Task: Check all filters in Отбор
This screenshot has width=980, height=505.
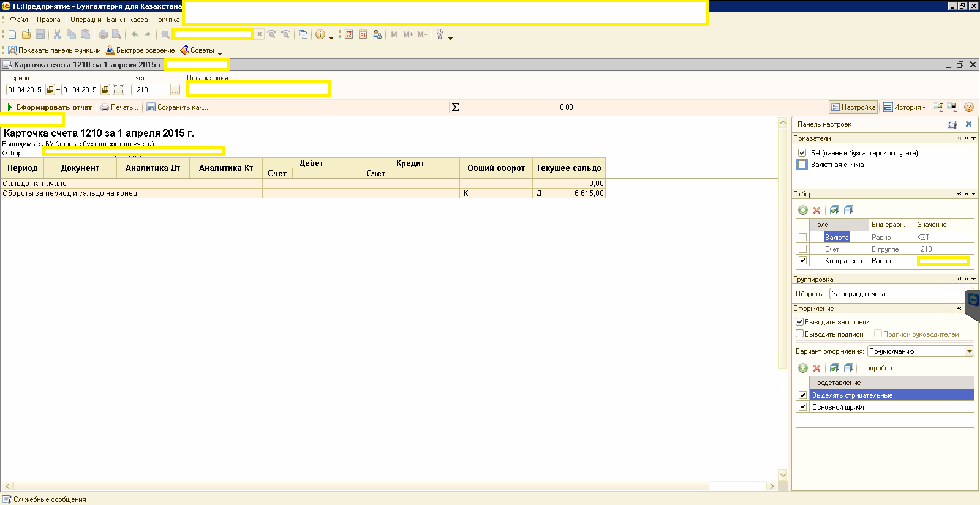Action: [x=834, y=210]
